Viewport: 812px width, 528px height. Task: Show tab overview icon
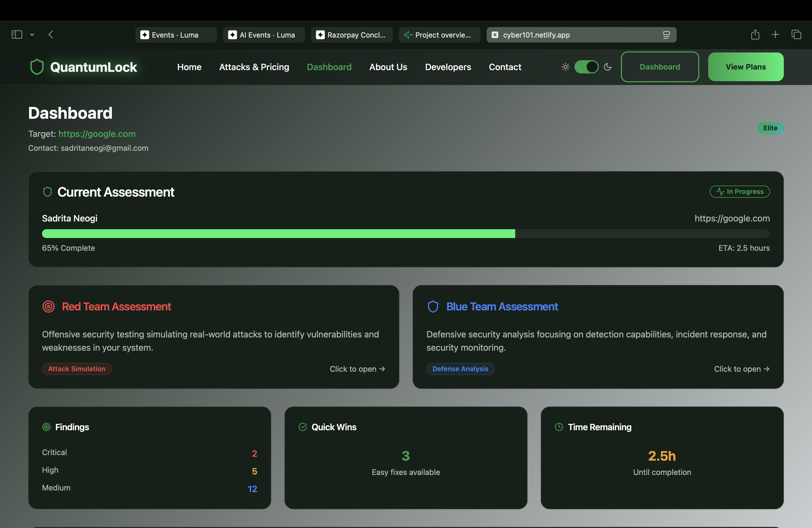pos(796,35)
